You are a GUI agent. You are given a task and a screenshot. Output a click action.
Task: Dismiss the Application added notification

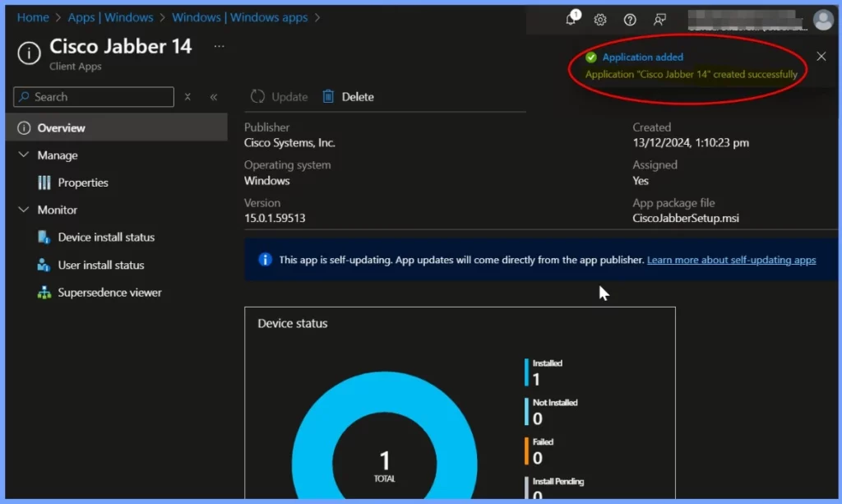(821, 57)
